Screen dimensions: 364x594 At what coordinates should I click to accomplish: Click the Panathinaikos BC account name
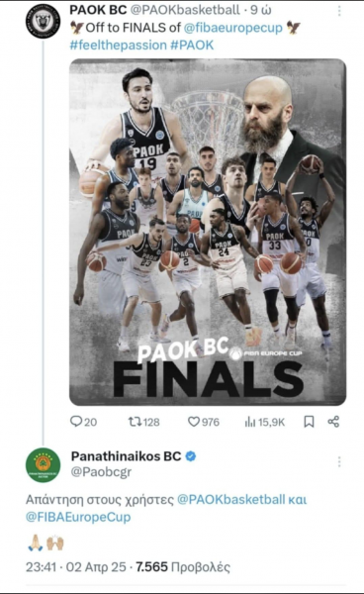point(126,456)
